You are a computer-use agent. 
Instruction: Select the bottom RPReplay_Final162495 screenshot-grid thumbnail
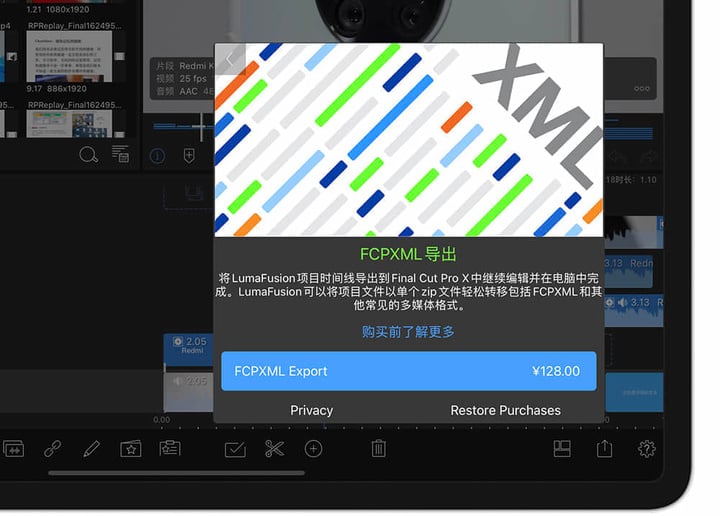(69, 124)
